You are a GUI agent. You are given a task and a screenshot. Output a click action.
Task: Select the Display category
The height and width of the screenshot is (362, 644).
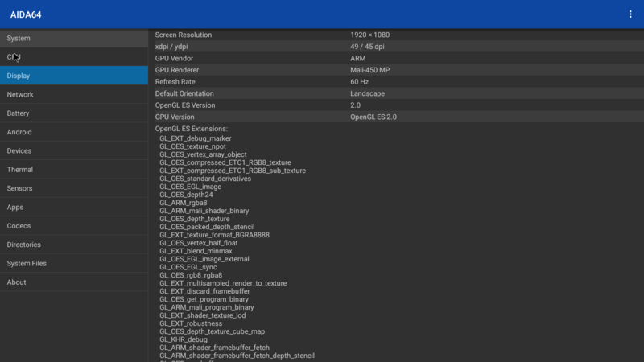point(74,76)
